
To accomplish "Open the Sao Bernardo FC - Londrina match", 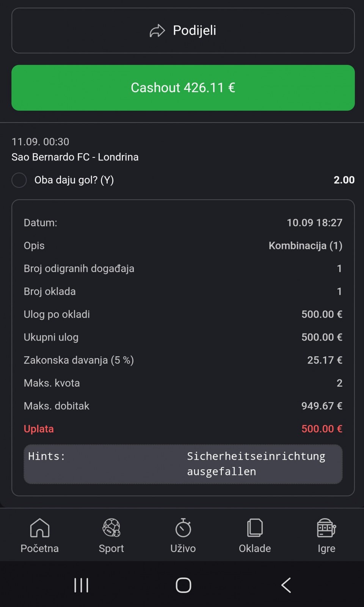I will 75,157.
